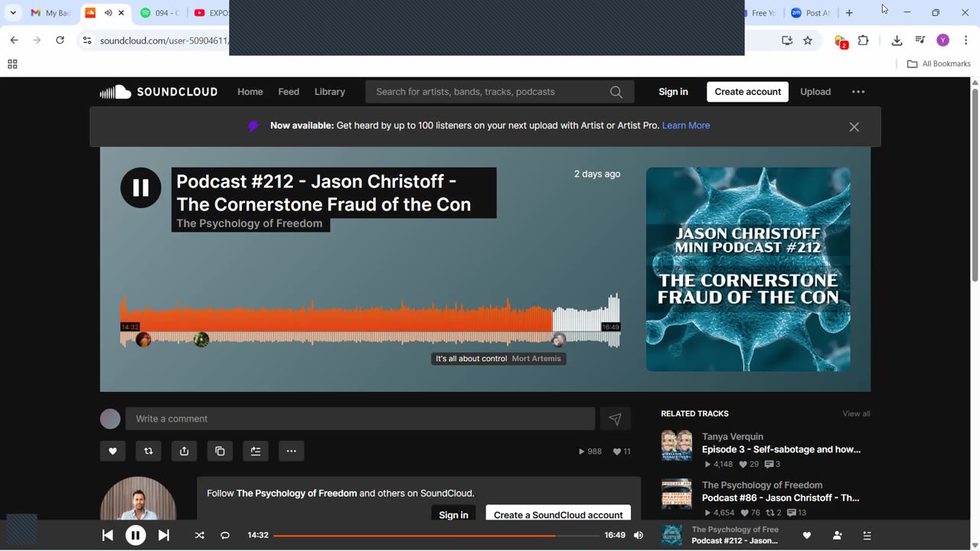
Task: Click the share icon below comment box
Action: click(x=185, y=452)
